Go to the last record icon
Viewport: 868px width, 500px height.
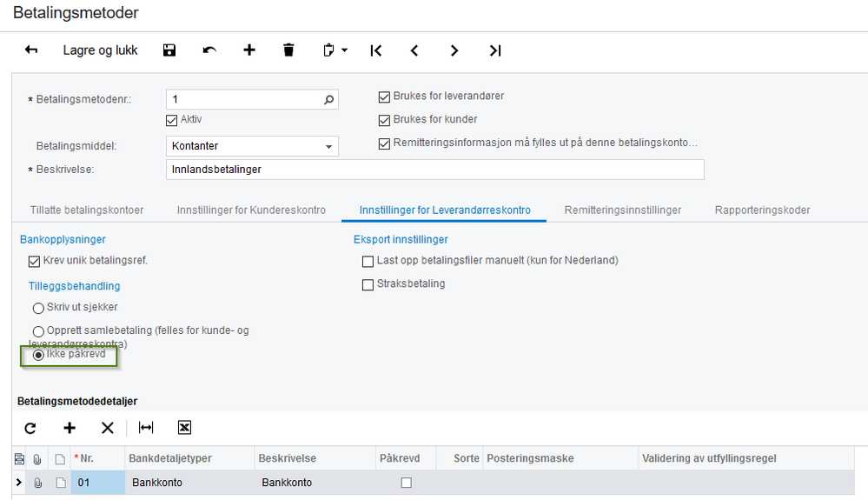(494, 50)
